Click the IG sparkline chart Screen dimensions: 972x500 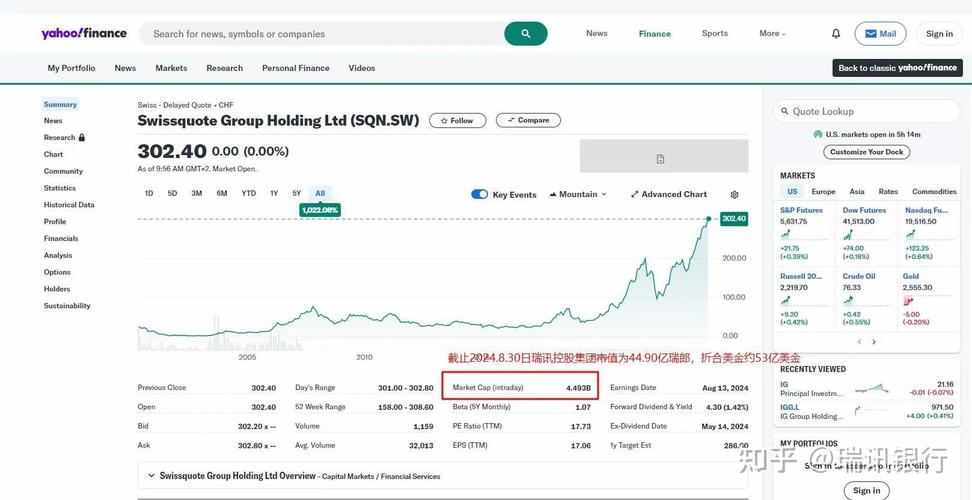point(872,389)
